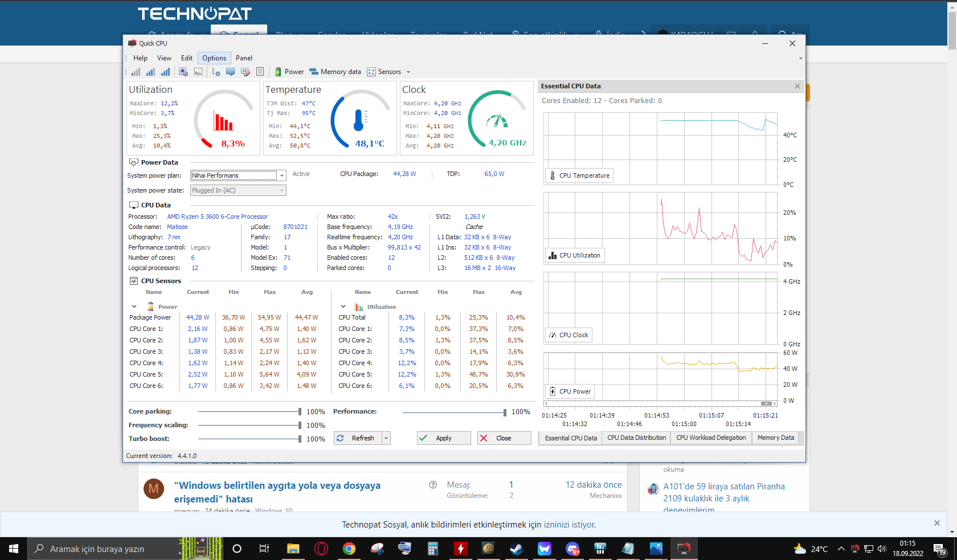The width and height of the screenshot is (957, 560).
Task: Open the Windows Start menu
Action: (x=14, y=549)
